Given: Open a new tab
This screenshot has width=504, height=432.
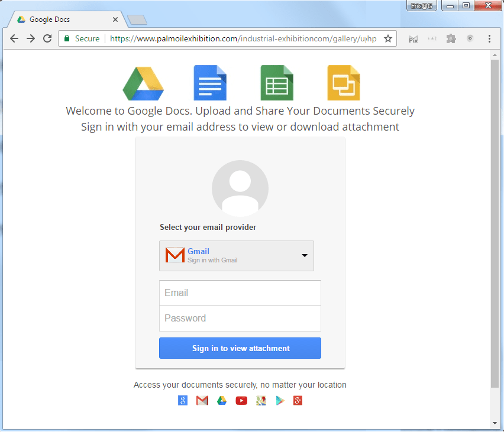Looking at the screenshot, I should (x=137, y=20).
